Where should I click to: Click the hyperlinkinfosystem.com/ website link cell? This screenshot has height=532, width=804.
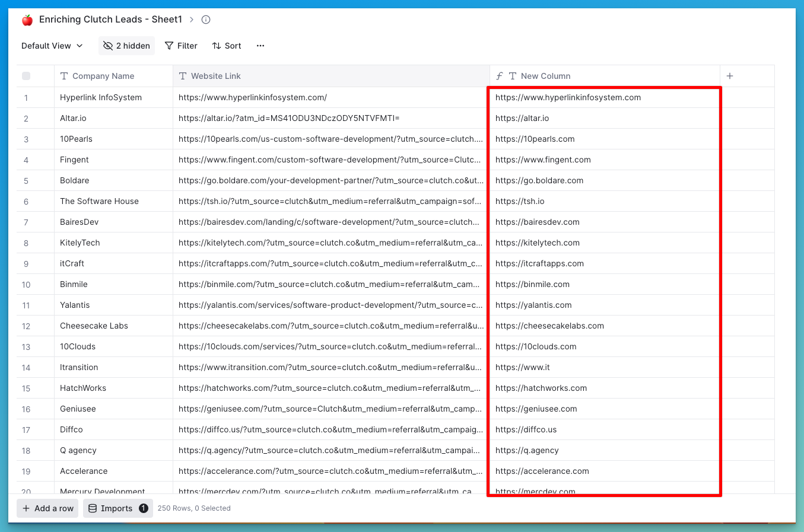[x=331, y=97]
